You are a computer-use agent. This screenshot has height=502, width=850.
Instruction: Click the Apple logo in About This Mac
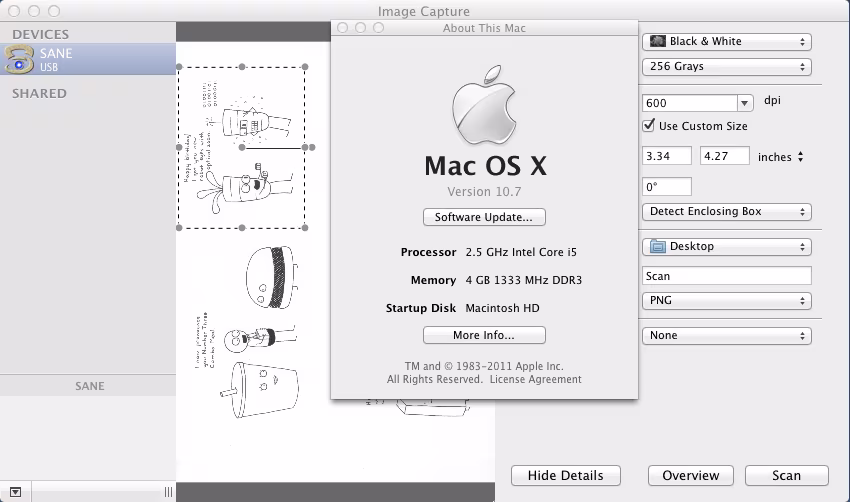coord(484,106)
